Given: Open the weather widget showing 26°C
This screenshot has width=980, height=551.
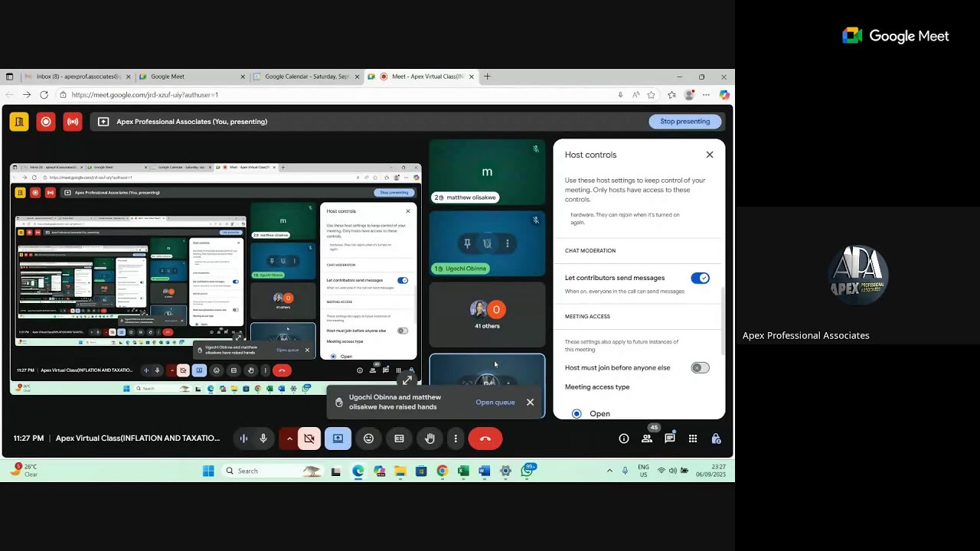Looking at the screenshot, I should 23,470.
